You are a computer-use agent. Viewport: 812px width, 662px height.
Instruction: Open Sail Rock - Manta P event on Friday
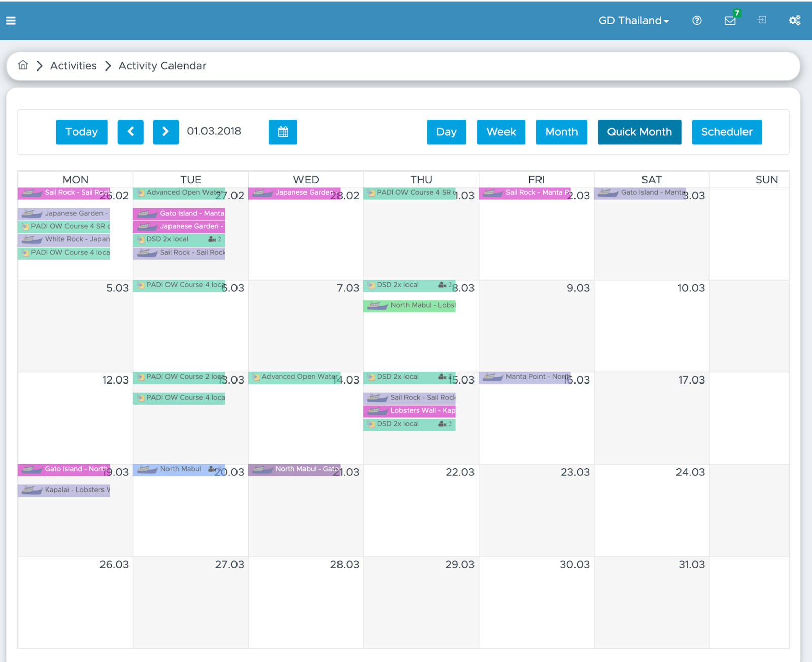coord(525,193)
